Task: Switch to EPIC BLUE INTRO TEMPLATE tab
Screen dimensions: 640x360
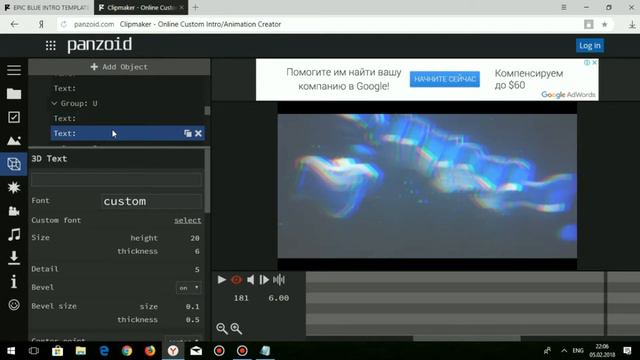Action: (47, 7)
